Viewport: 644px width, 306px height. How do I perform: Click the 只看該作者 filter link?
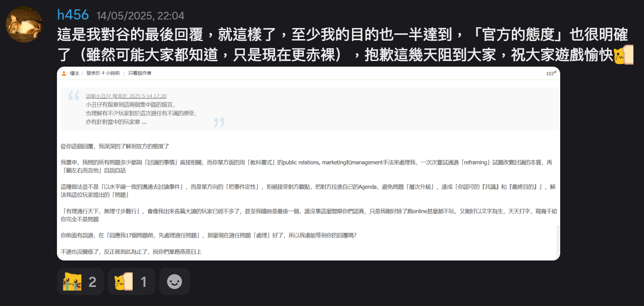click(x=140, y=74)
